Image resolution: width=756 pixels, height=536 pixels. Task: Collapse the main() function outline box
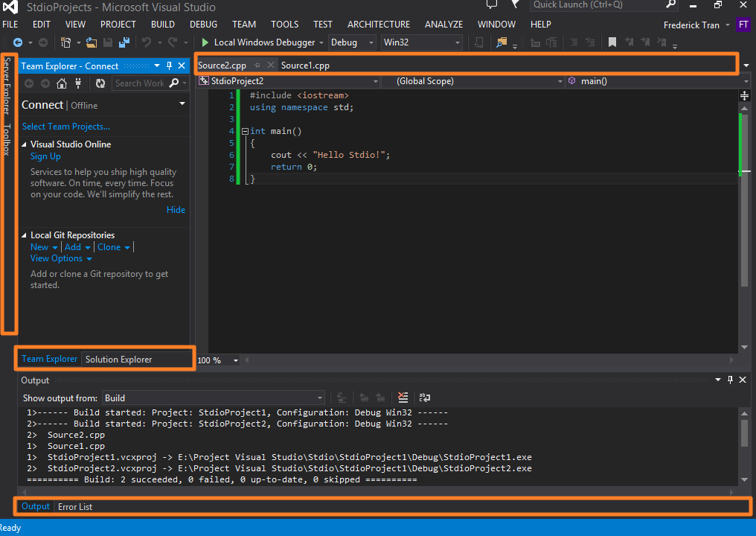pos(245,131)
